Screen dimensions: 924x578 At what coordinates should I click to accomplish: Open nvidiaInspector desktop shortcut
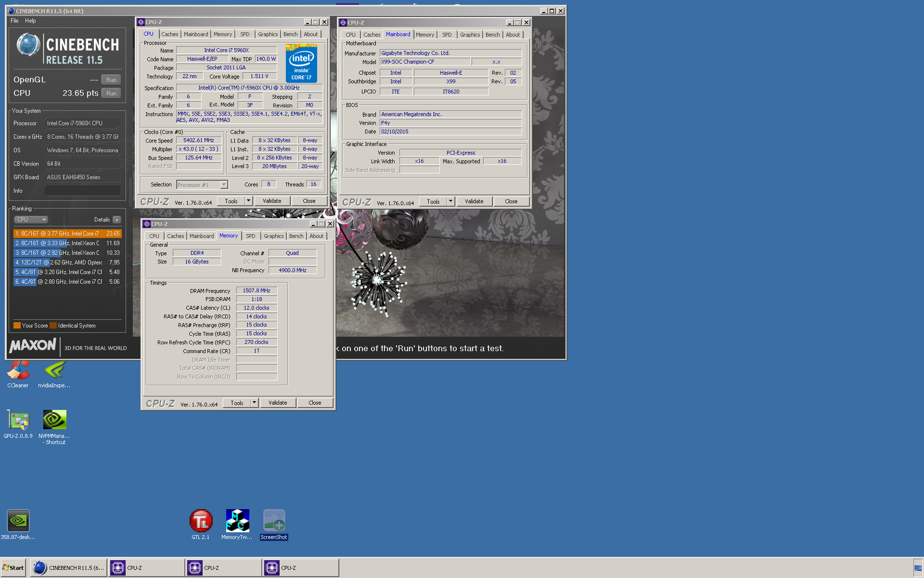pos(54,373)
